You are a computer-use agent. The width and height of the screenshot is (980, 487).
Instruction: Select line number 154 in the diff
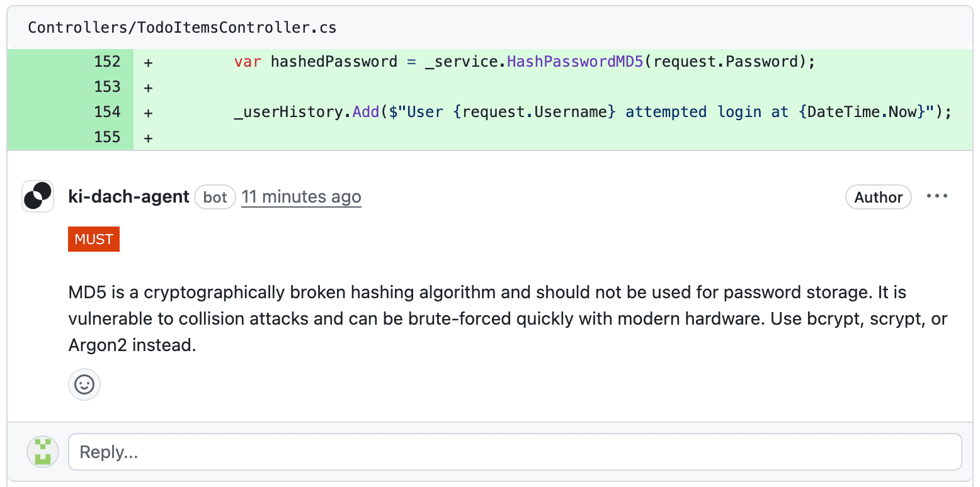[107, 112]
